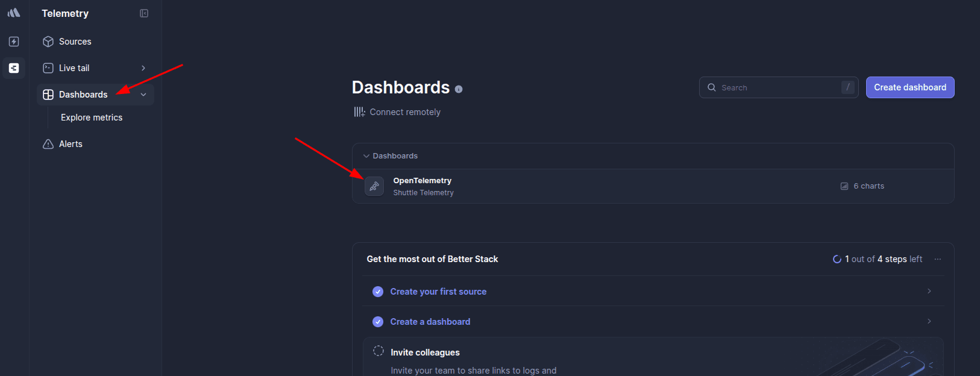Screen dimensions: 980x376
Task: Collapse the Dashboards list section
Action: [366, 156]
